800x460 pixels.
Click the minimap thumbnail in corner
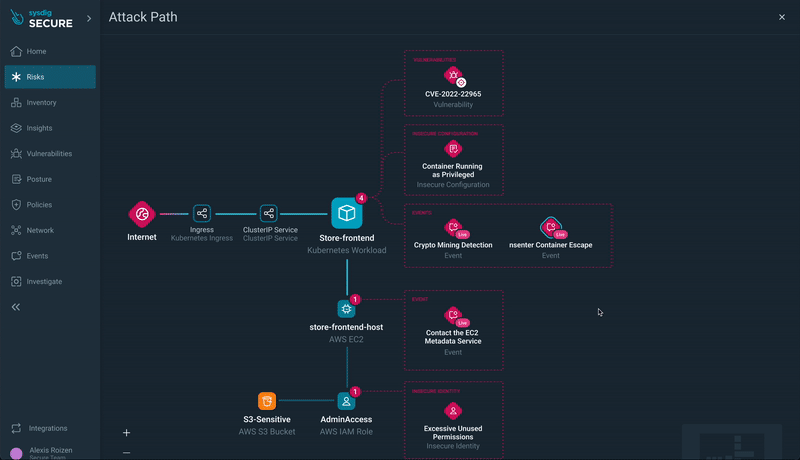[732, 442]
